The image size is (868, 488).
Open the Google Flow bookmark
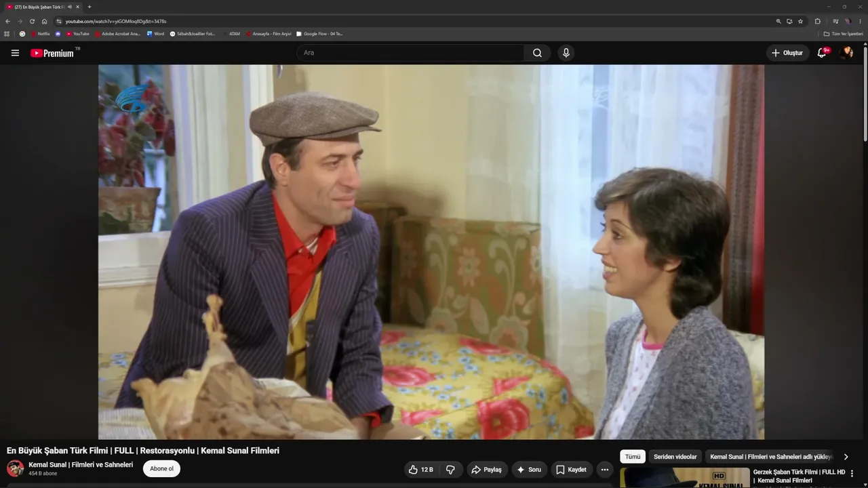[320, 34]
